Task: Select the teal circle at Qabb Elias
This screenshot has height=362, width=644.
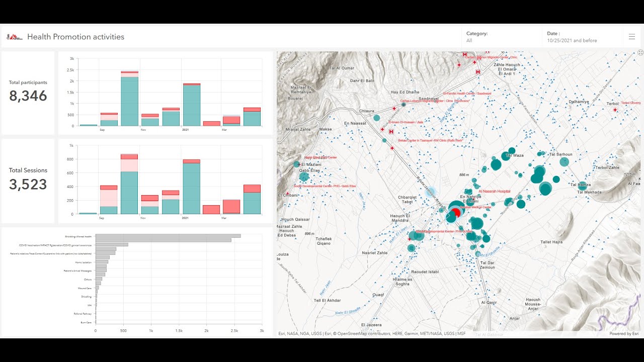Action: (304, 176)
